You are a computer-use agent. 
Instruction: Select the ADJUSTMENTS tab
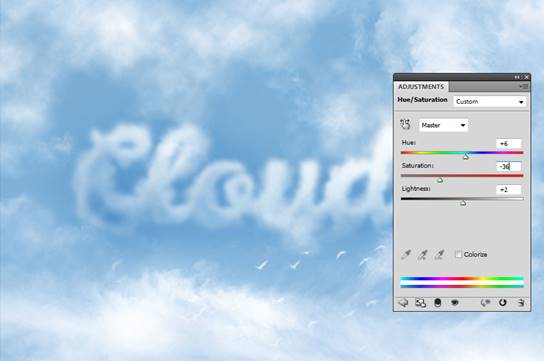(x=421, y=86)
